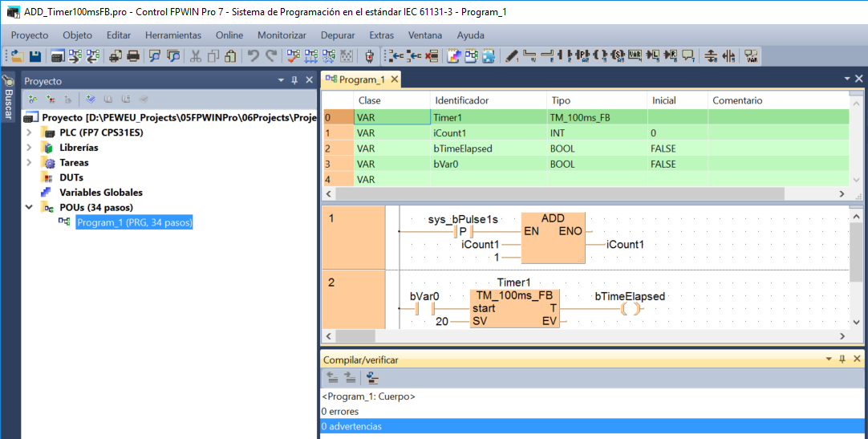Select the contact tool in ladder toolbar

tap(566, 56)
